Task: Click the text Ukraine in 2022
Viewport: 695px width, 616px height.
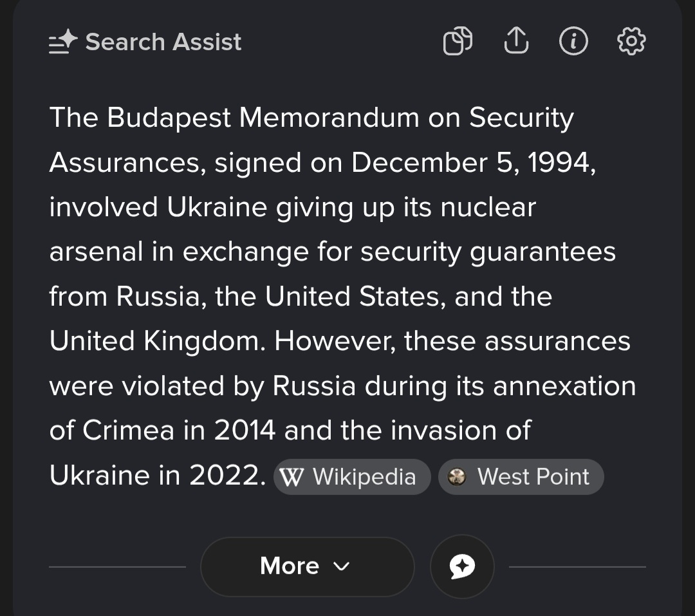Action: click(158, 476)
